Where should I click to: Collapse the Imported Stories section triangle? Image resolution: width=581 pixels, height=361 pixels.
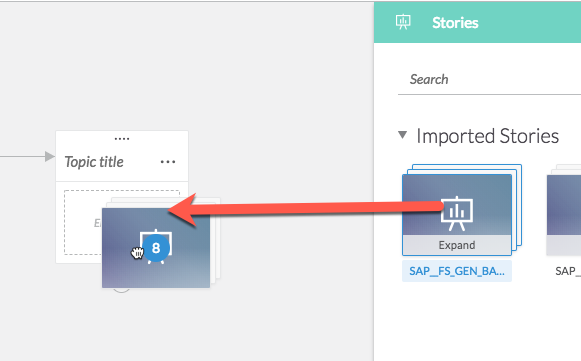(402, 135)
